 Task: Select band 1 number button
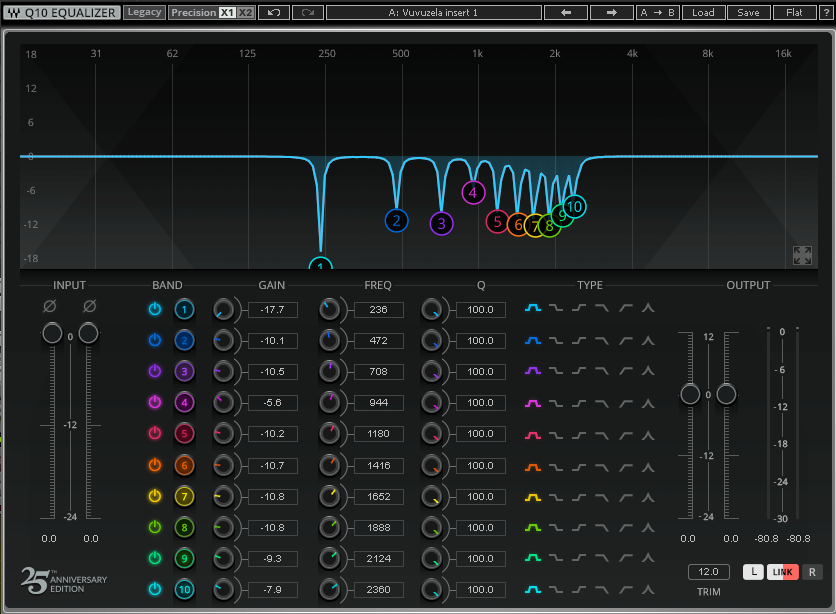184,310
